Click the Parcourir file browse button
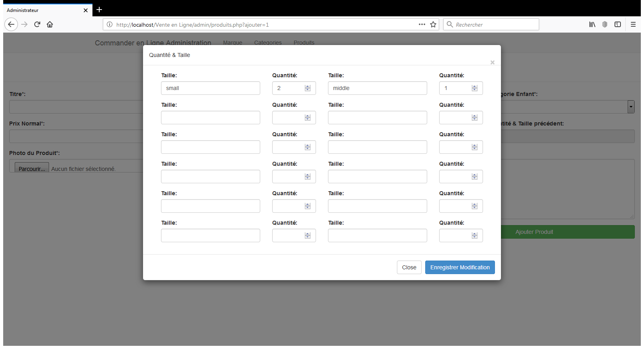 click(32, 168)
